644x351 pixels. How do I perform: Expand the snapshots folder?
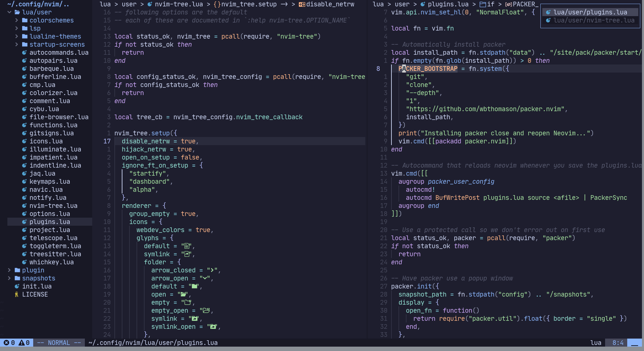(x=8, y=278)
